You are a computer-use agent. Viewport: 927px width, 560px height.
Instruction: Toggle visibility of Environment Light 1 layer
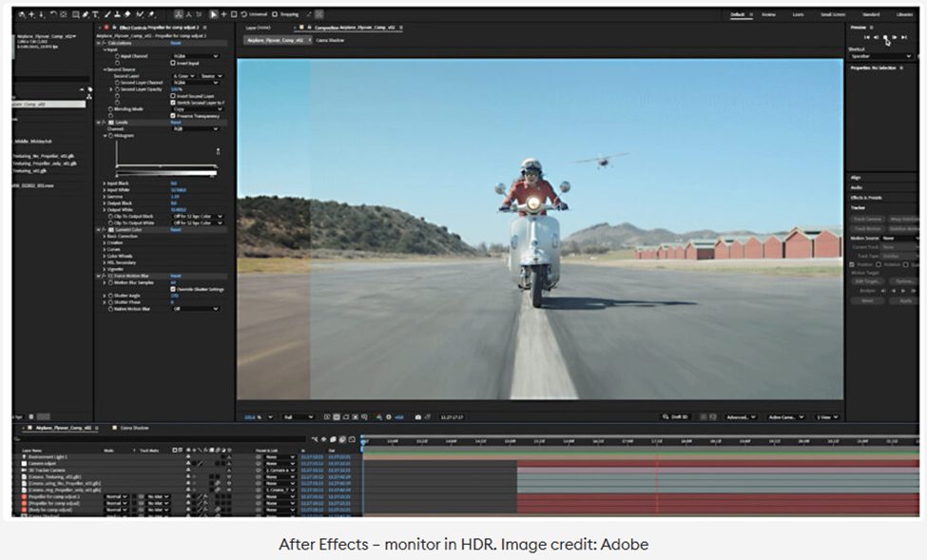(188, 456)
